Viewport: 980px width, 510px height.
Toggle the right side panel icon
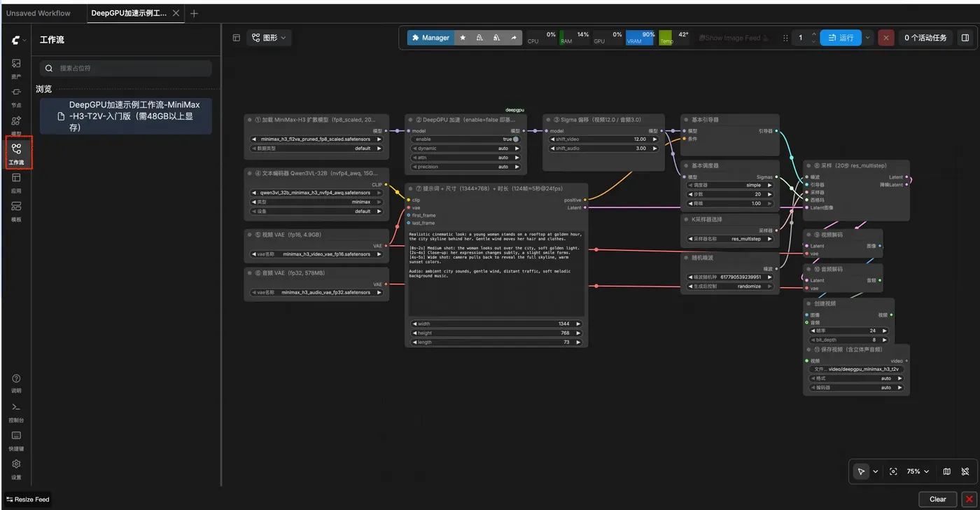point(965,38)
